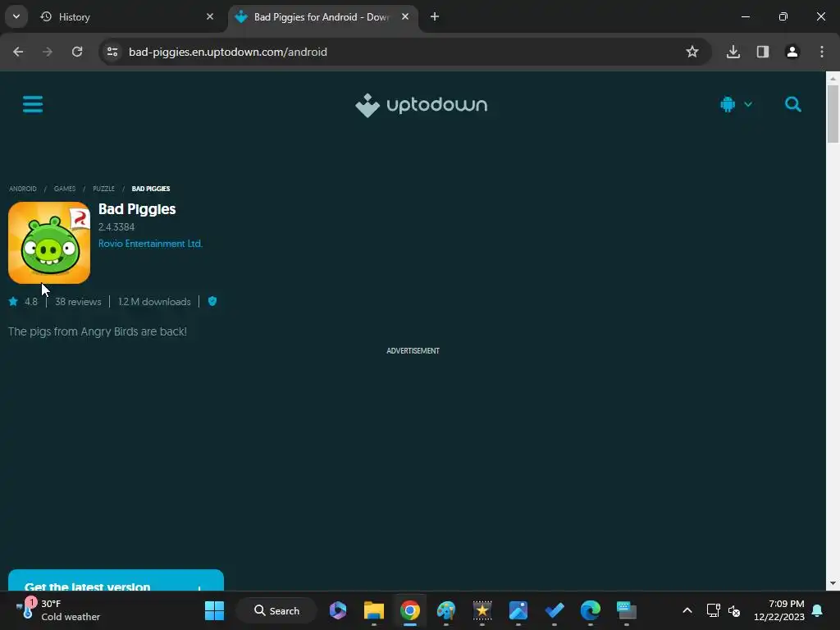Open the Uptodown search icon
Image resolution: width=840 pixels, height=630 pixels.
click(x=793, y=104)
